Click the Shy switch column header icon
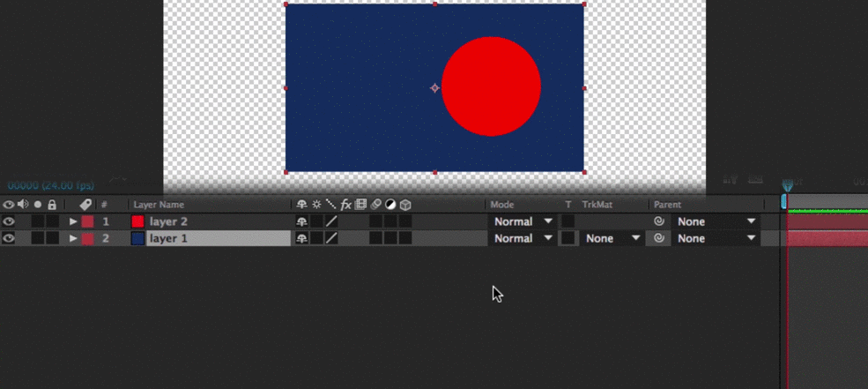Viewport: 868px width, 389px height. (301, 205)
